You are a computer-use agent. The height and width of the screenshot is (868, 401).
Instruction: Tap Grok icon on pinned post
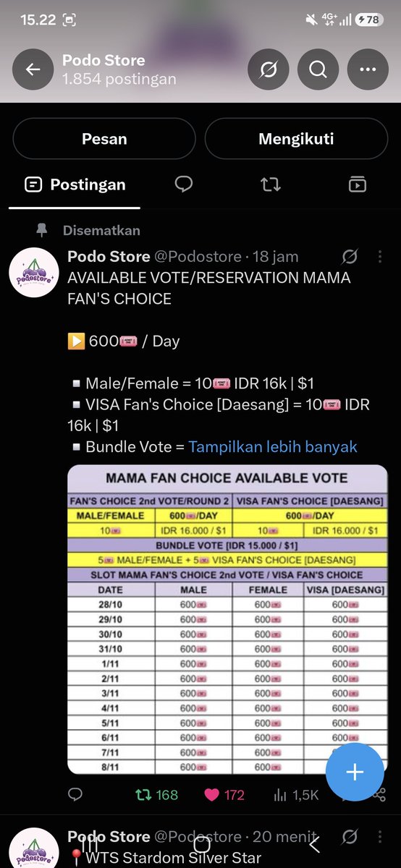tap(350, 257)
